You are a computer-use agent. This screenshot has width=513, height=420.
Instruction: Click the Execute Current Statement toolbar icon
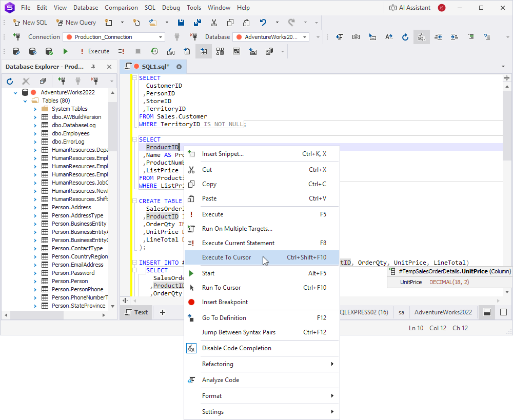tap(121, 51)
